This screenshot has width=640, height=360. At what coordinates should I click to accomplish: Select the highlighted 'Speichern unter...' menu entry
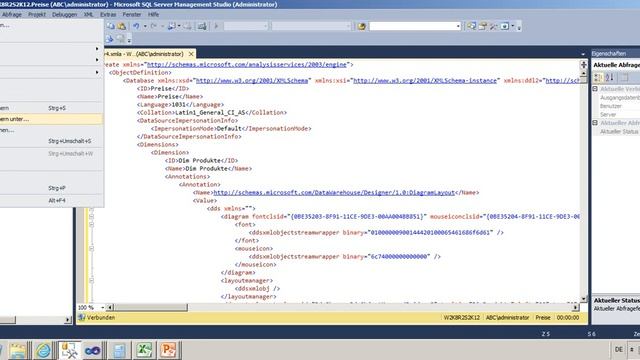(51, 119)
